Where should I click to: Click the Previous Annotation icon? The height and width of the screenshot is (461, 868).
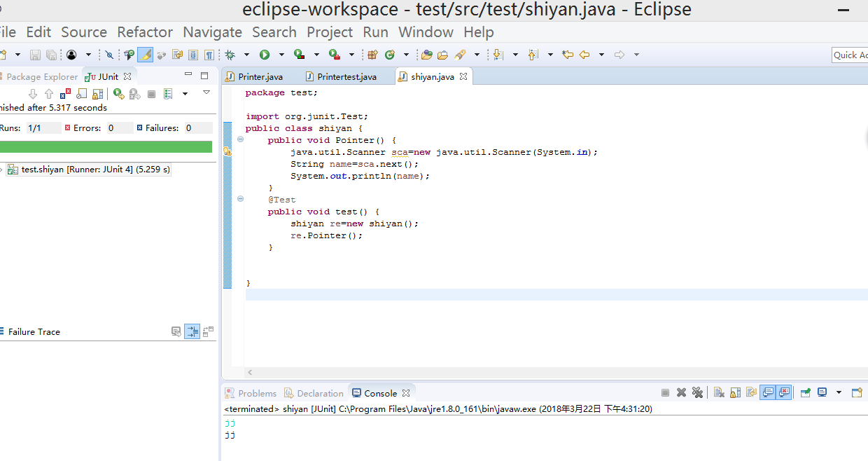pyautogui.click(x=533, y=55)
